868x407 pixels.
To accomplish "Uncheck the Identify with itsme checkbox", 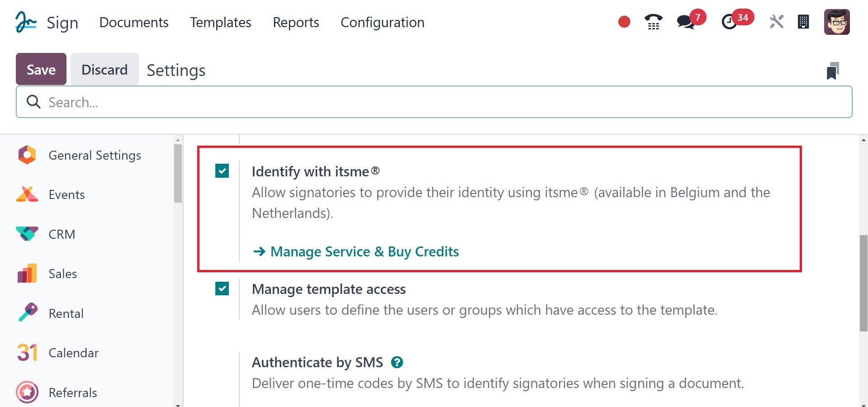I will point(222,171).
